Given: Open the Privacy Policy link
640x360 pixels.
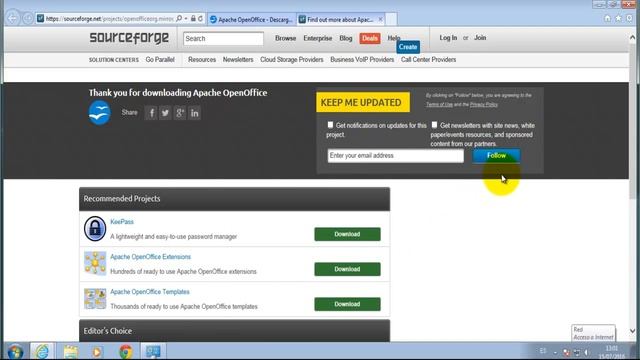Looking at the screenshot, I should point(484,104).
